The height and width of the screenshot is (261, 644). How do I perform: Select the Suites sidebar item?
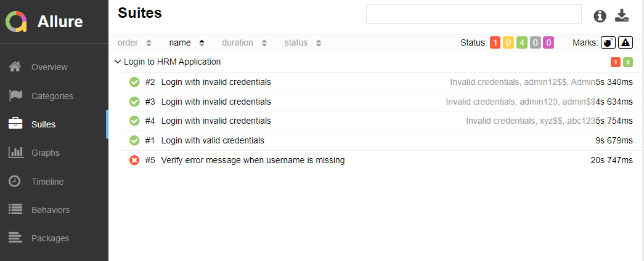(x=43, y=124)
